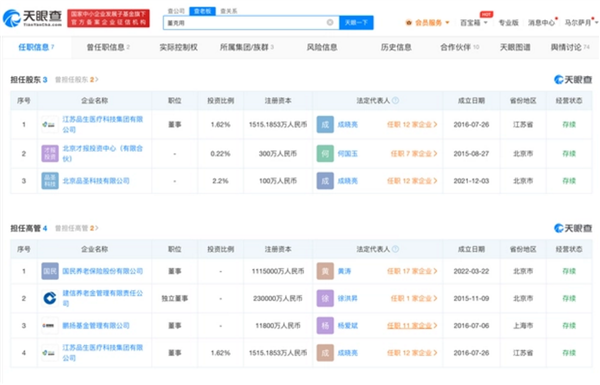Switch to the 曾任职信息 tab
The width and height of the screenshot is (600, 385).
point(108,47)
